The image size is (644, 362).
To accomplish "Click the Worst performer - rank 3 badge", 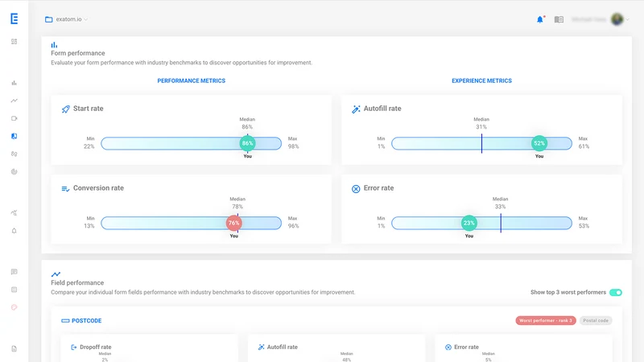I will point(546,320).
